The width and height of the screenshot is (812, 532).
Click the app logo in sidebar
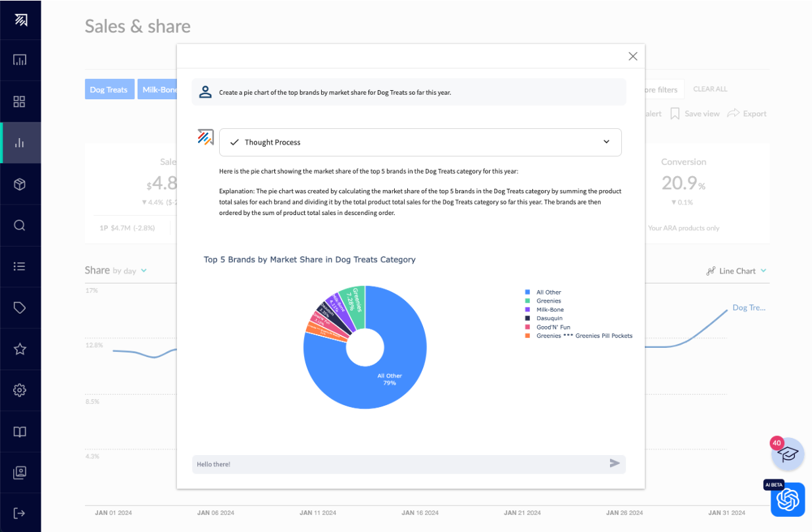[20, 19]
